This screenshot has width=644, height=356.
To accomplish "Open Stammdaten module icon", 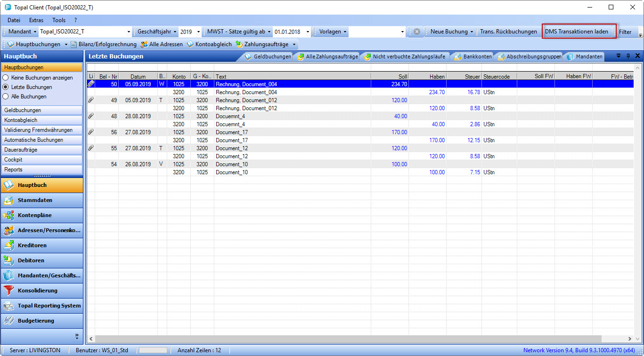I will click(8, 200).
